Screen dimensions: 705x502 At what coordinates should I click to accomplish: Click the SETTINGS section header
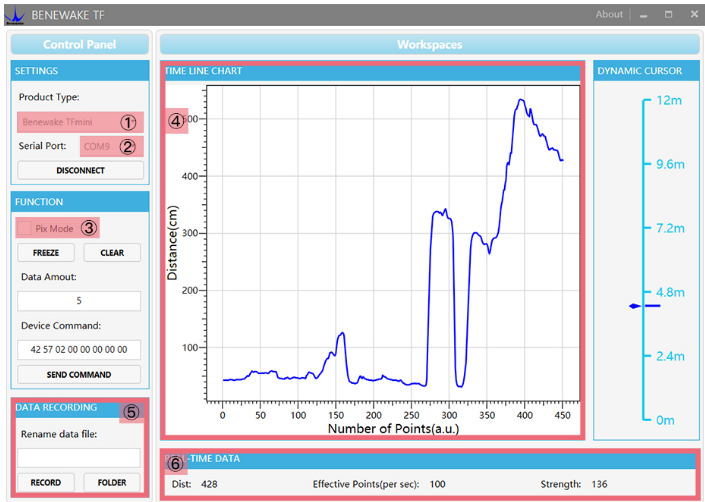80,71
